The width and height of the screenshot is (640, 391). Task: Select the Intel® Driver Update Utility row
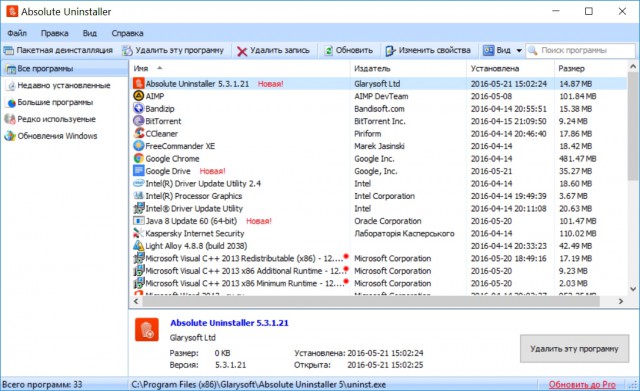[x=379, y=209]
